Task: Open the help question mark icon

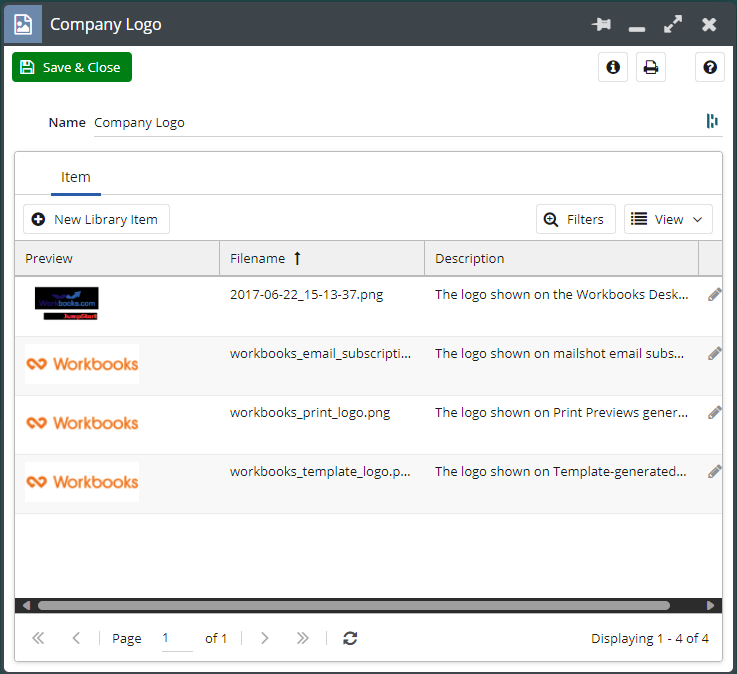Action: coord(710,68)
